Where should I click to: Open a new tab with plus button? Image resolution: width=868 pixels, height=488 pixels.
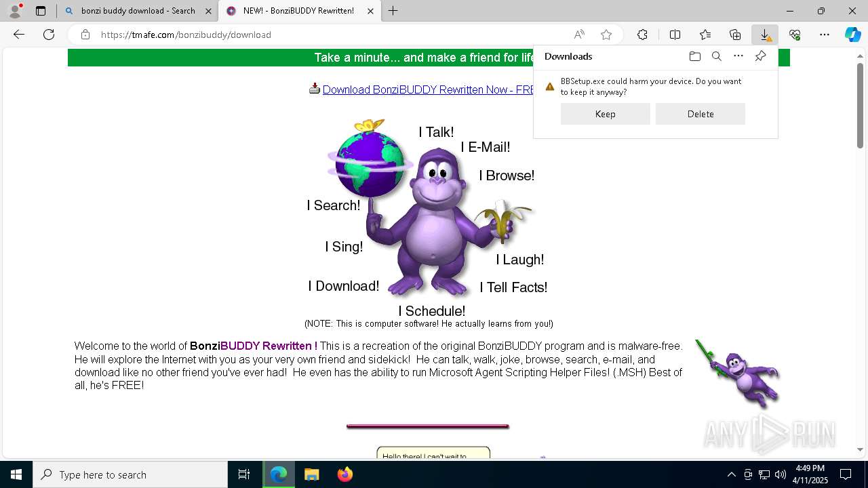393,11
